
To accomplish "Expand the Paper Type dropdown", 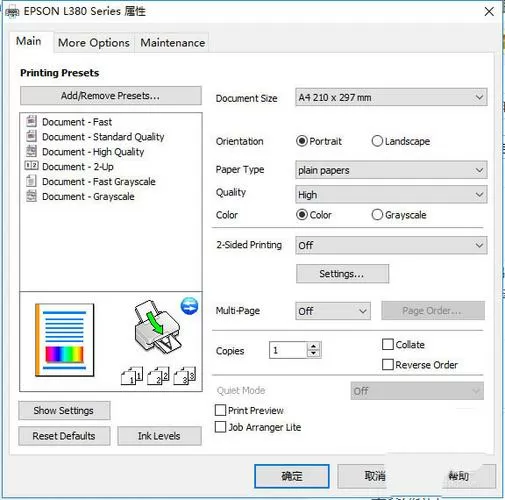I will (391, 170).
